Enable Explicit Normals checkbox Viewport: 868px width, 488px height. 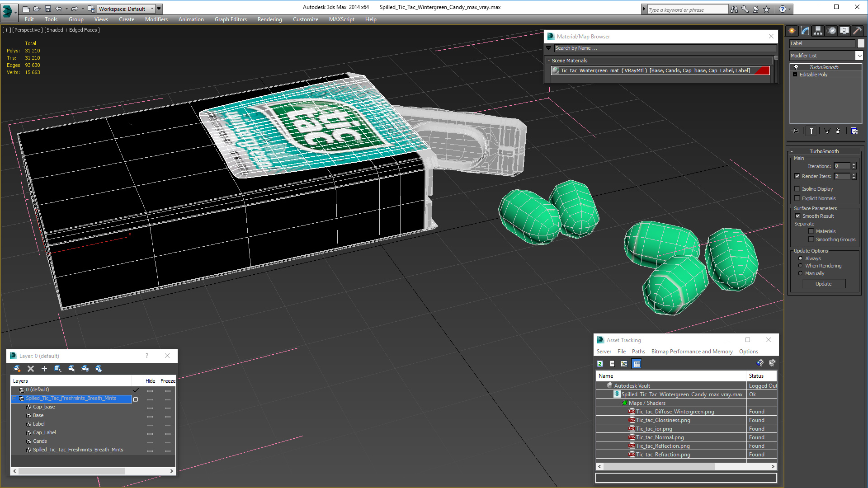click(797, 198)
